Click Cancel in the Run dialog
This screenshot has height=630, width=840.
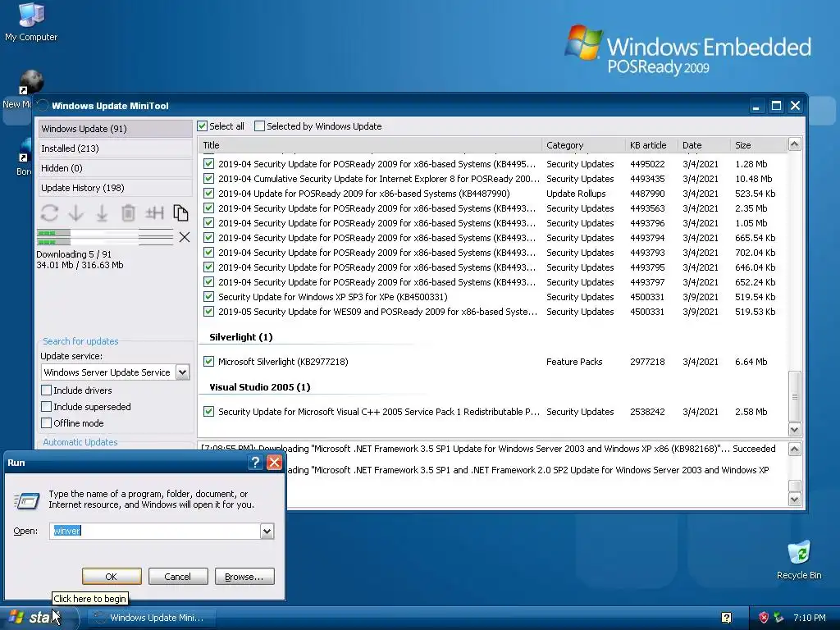178,577
